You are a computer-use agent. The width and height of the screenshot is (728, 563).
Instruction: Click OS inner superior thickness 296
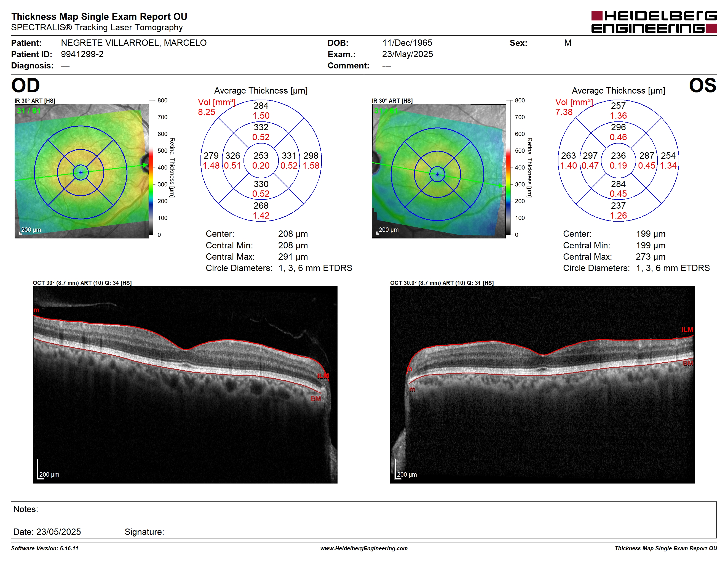[x=618, y=128]
